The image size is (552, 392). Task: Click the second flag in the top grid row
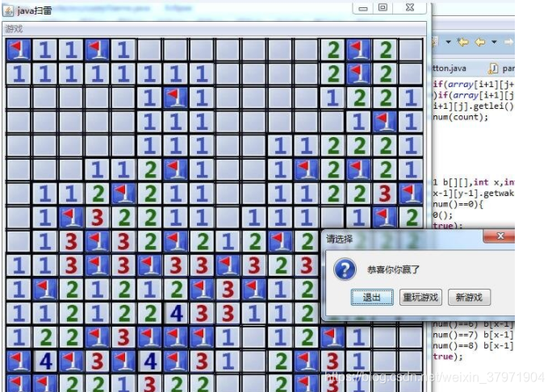(97, 50)
